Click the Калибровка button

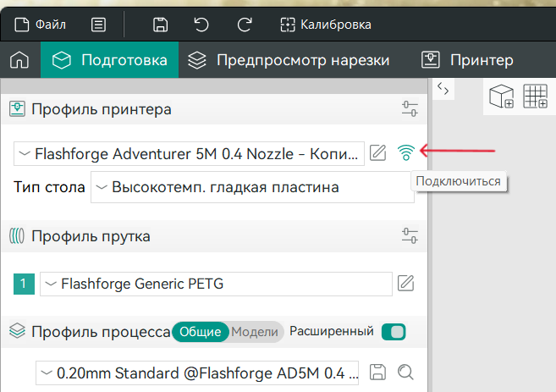326,25
